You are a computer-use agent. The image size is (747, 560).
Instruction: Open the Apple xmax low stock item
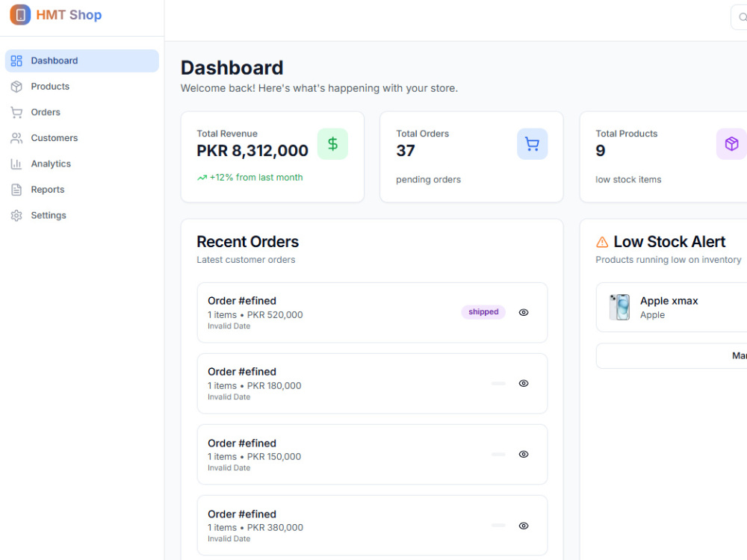pyautogui.click(x=672, y=307)
